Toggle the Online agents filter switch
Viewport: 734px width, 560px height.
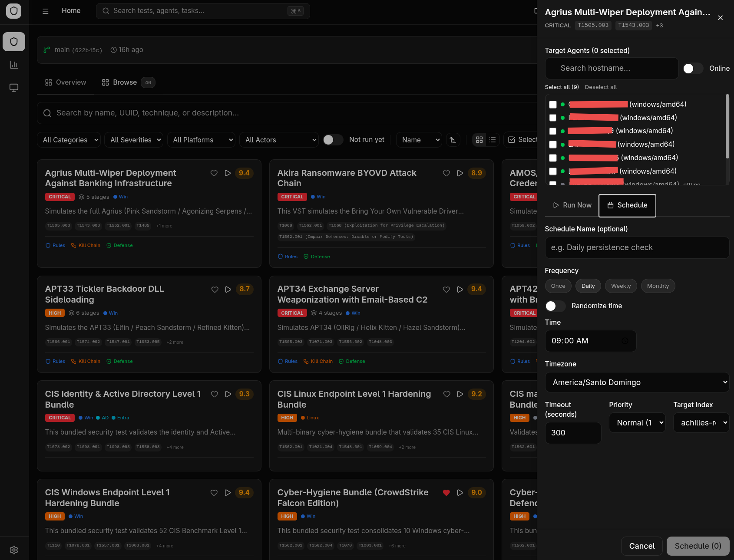(693, 69)
